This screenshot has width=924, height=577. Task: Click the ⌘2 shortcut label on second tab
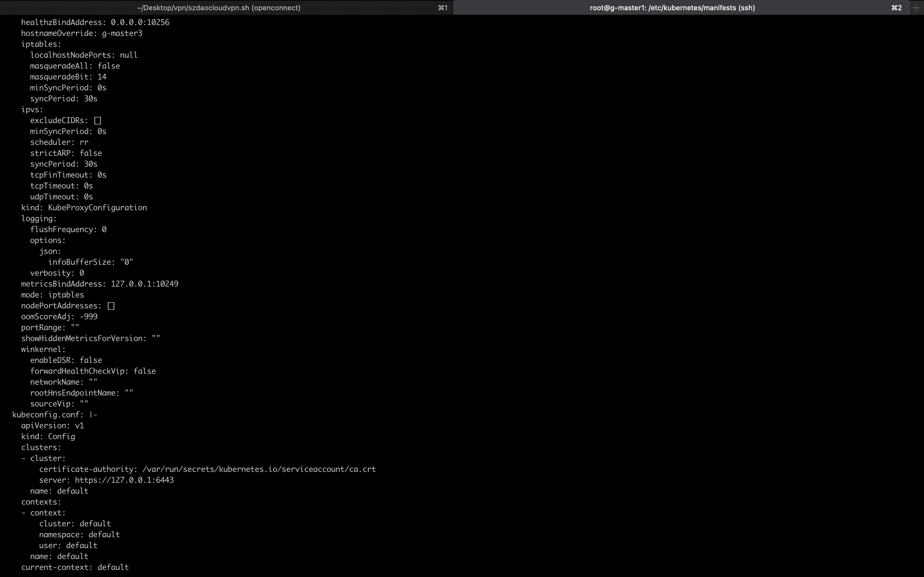click(896, 8)
